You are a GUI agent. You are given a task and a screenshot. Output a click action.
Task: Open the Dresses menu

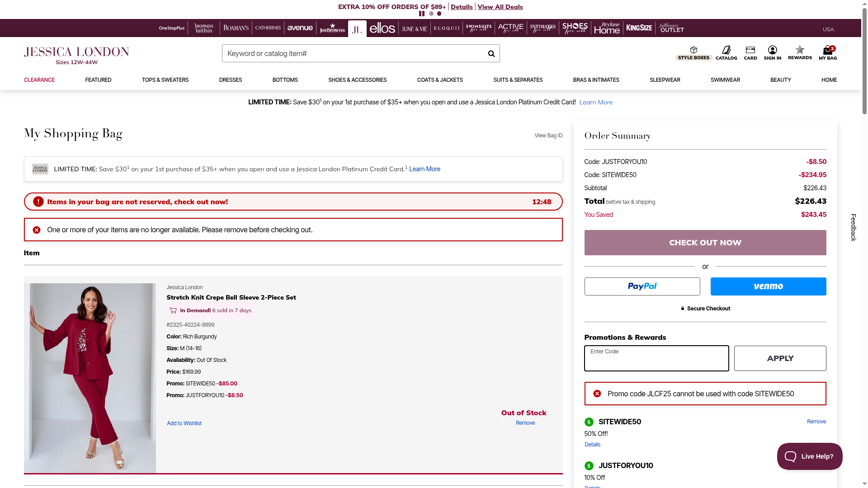tap(230, 80)
